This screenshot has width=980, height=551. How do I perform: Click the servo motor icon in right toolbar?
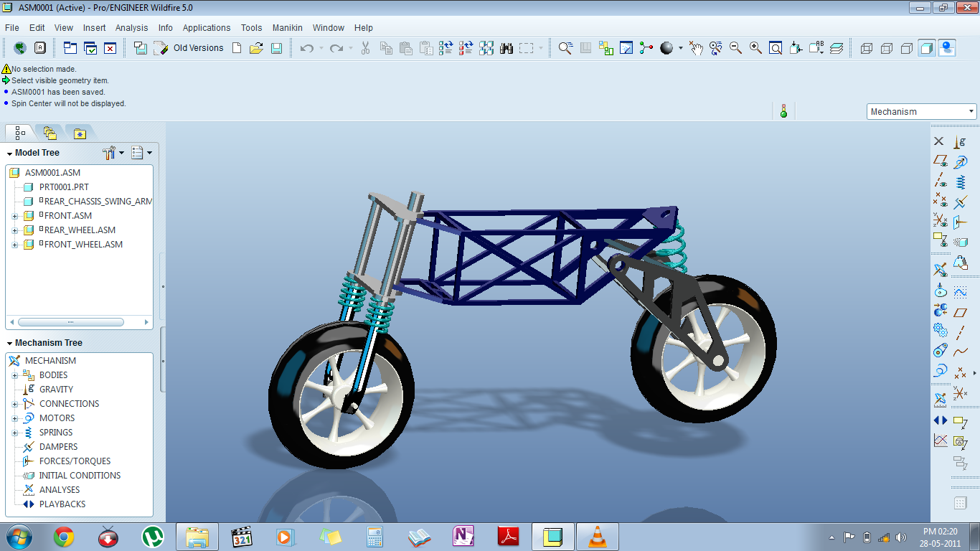(x=960, y=162)
